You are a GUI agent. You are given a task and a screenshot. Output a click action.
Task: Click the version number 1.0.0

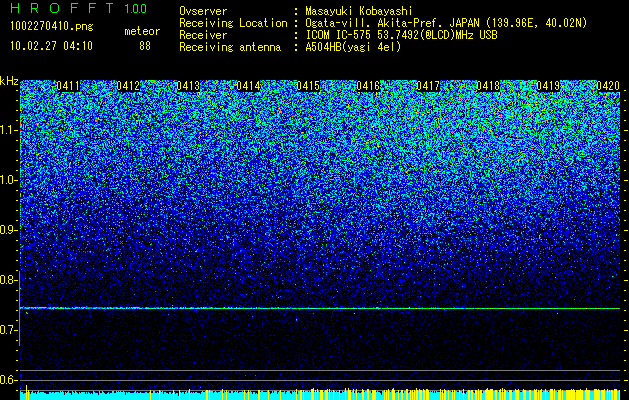pyautogui.click(x=136, y=8)
